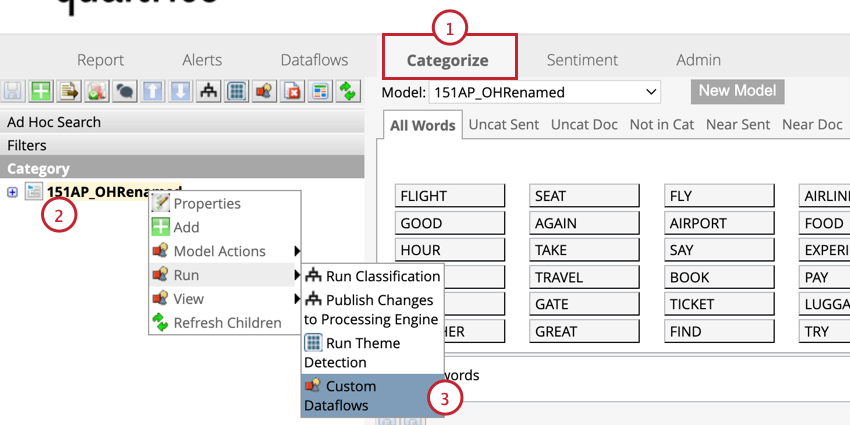
Task: Switch to the Sentiment tab
Action: (x=580, y=60)
